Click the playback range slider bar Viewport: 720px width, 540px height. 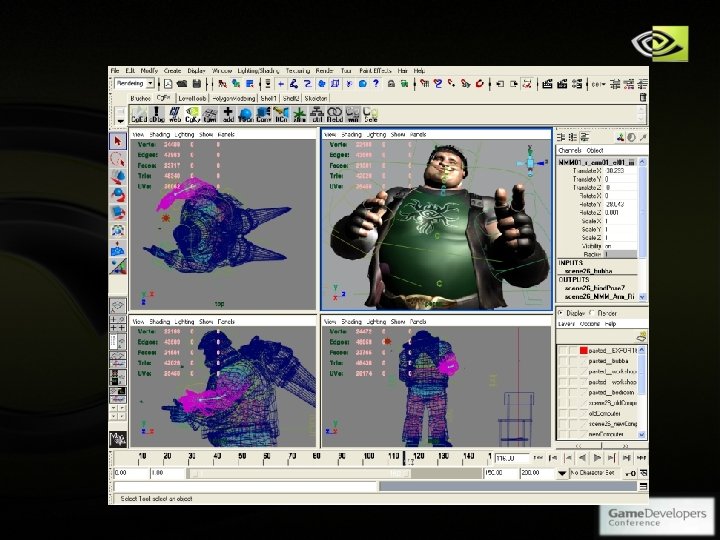(x=298, y=473)
